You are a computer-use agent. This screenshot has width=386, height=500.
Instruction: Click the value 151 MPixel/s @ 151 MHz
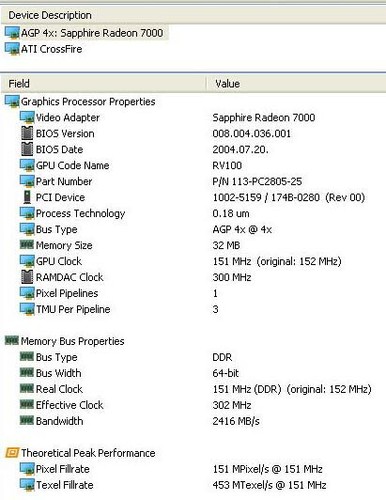[x=267, y=469]
